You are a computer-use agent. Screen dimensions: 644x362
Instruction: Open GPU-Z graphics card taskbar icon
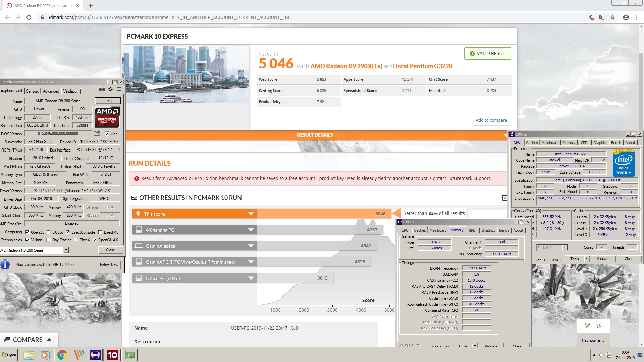pyautogui.click(x=129, y=355)
